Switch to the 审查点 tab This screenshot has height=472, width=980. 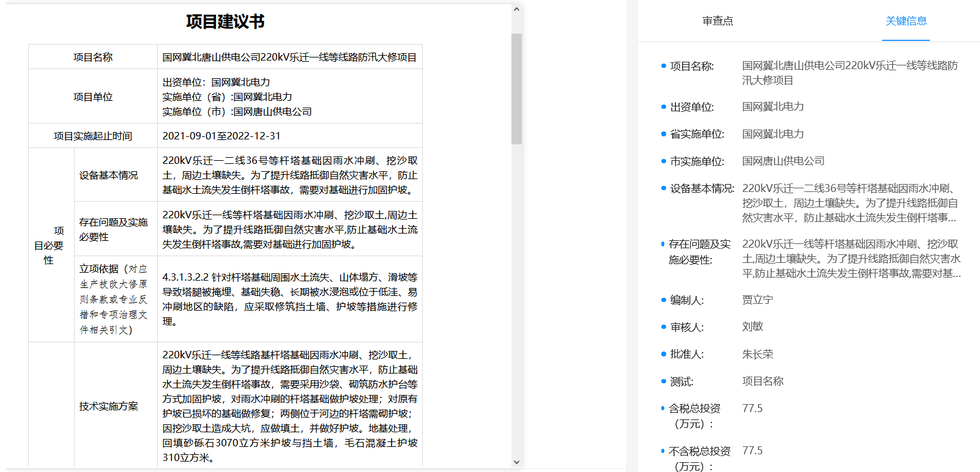[x=717, y=21]
